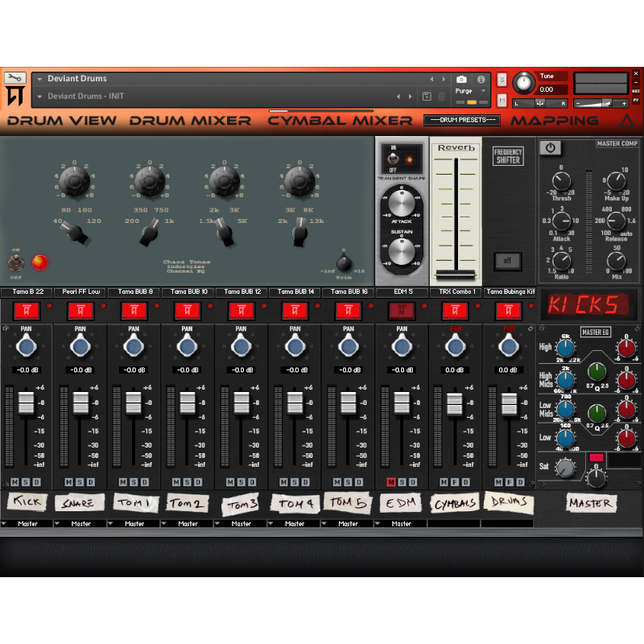This screenshot has width=644, height=644.
Task: Go to next snapshot arrow beside INIT
Action: point(410,97)
